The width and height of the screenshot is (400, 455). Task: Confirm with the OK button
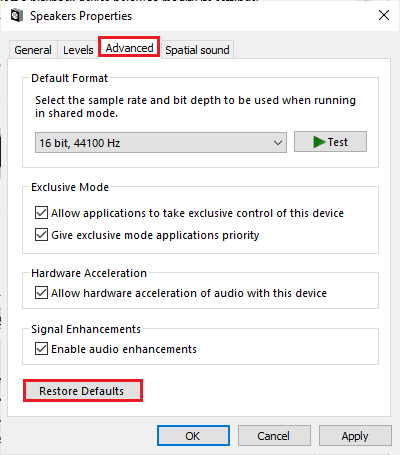tap(193, 435)
